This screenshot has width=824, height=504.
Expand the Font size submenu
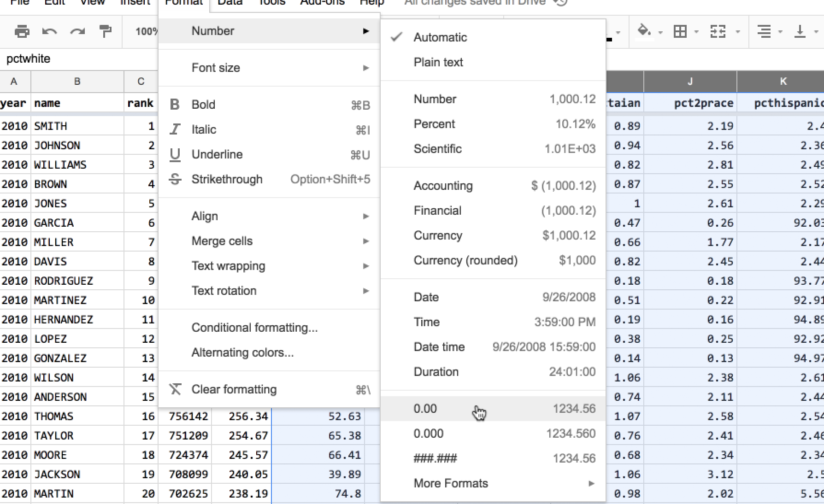[x=269, y=68]
